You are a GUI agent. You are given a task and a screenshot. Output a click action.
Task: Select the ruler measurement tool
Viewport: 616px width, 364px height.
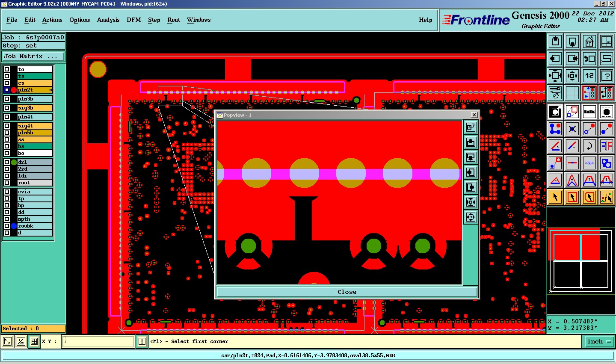click(x=589, y=112)
